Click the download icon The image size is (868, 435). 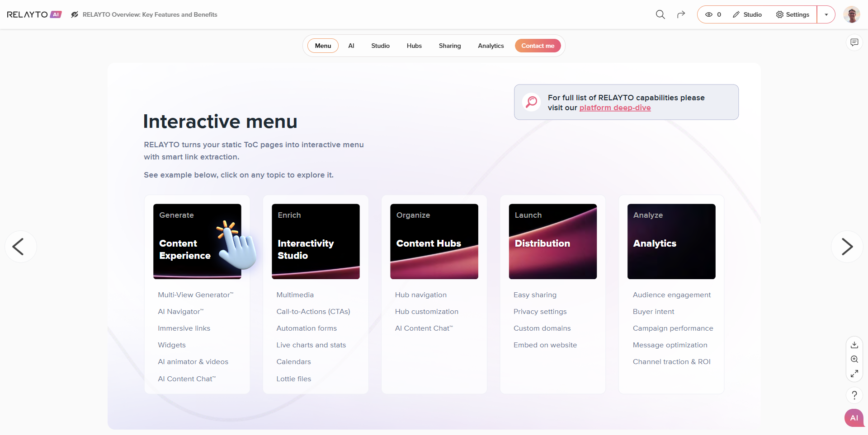click(x=854, y=345)
